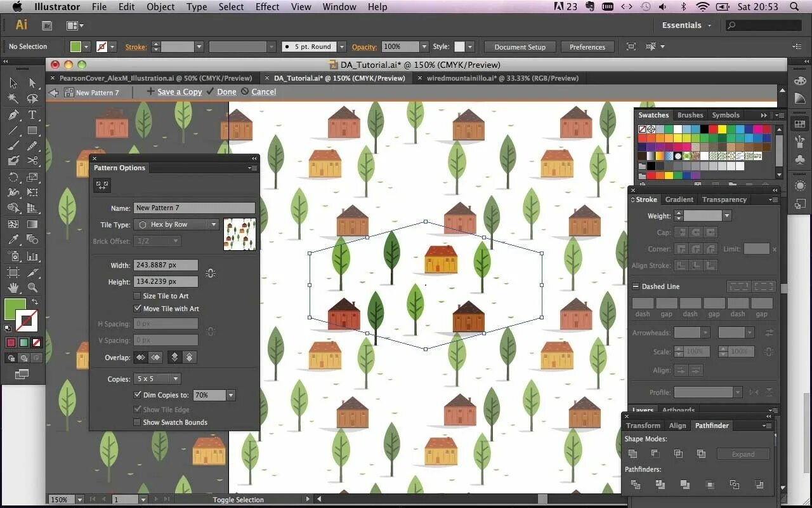Select the Type tool
Screen dimensions: 812x508
tap(32, 115)
